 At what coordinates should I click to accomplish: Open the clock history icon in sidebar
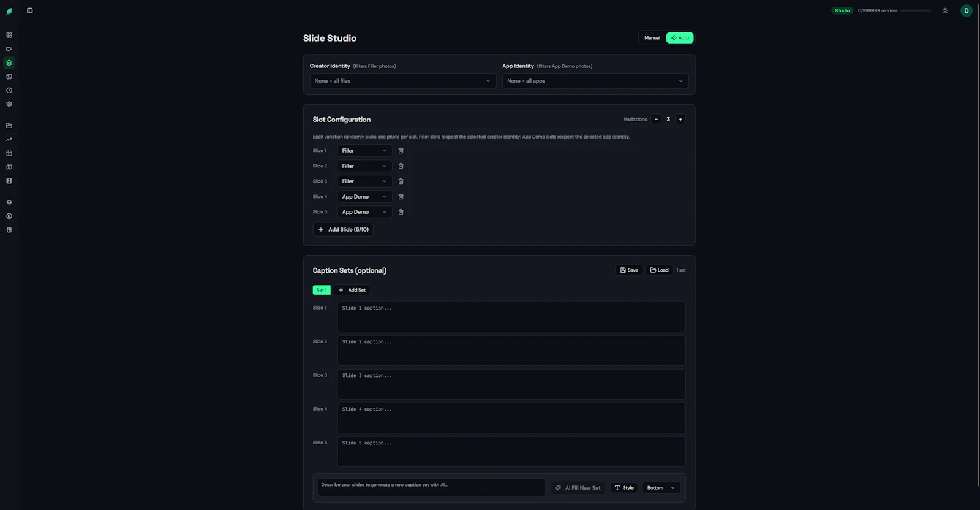[9, 90]
